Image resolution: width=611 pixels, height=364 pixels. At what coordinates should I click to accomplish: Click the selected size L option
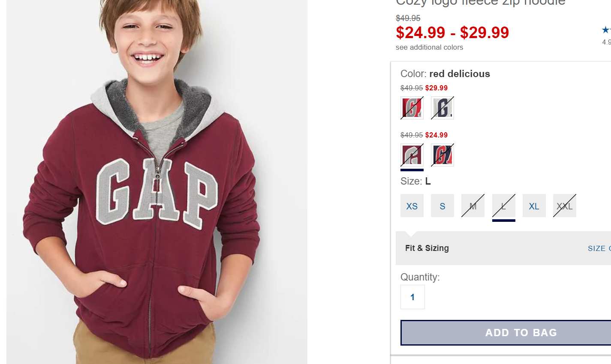[503, 206]
